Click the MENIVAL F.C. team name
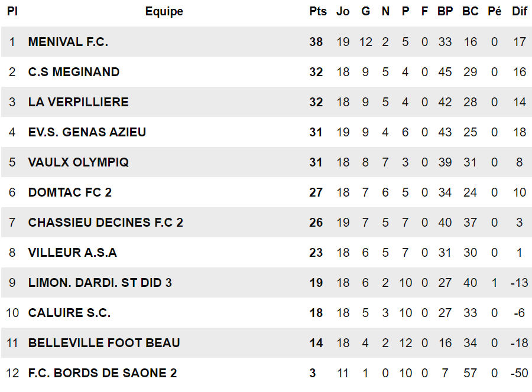 coord(68,42)
